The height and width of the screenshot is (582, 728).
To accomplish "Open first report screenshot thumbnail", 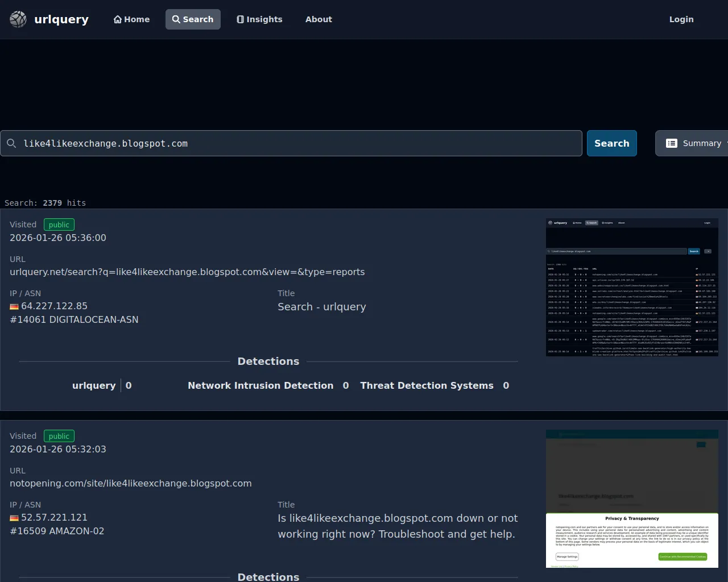I will point(632,287).
